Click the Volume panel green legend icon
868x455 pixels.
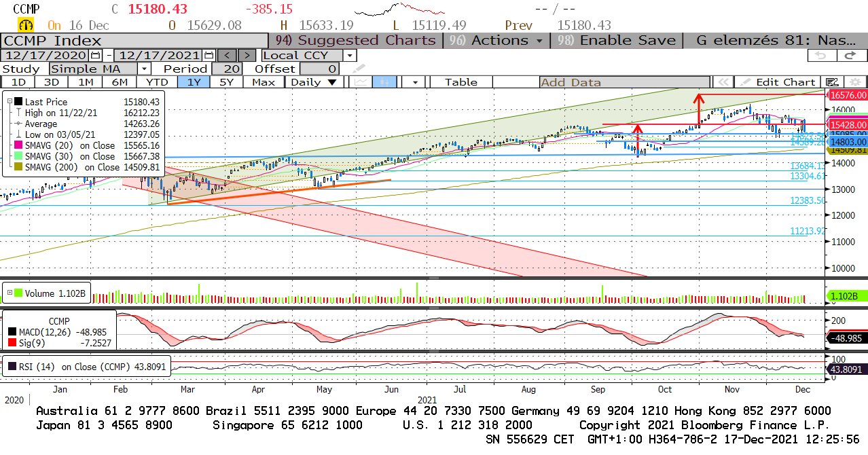18,294
